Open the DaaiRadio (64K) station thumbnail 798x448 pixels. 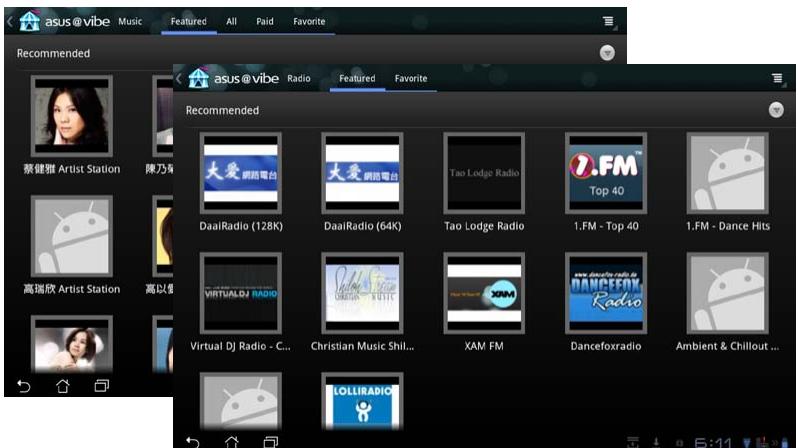pyautogui.click(x=362, y=173)
